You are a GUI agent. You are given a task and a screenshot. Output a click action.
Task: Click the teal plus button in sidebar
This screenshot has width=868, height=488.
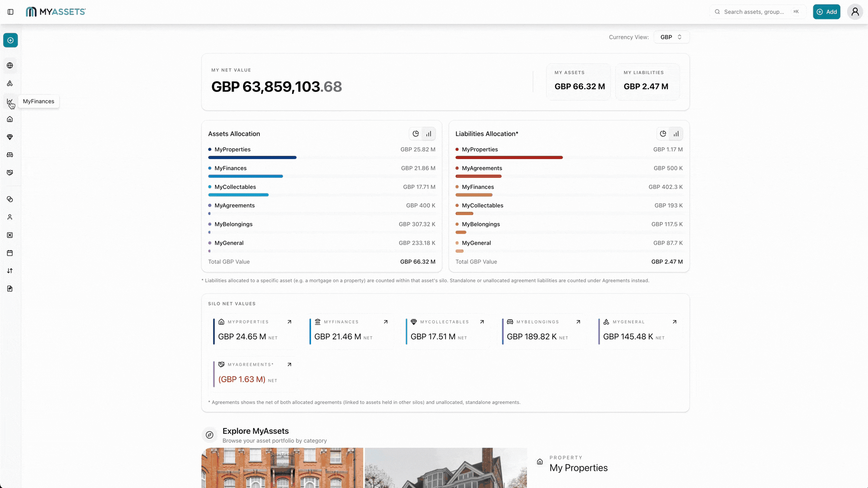pyautogui.click(x=10, y=40)
